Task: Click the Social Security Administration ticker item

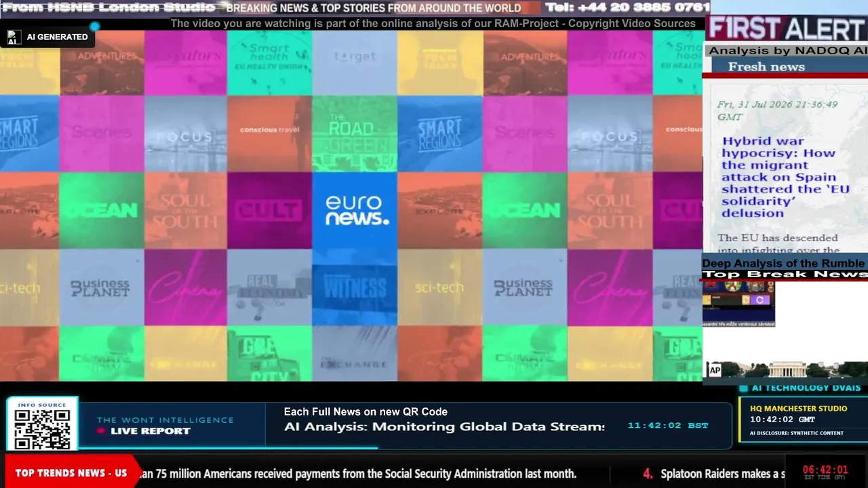Action: (357, 474)
